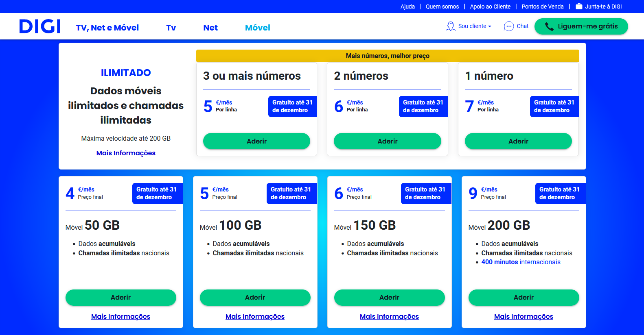Viewport: 644px width, 335px height.
Task: Click Aderir on the Móvel 50 GB card
Action: [x=121, y=297]
